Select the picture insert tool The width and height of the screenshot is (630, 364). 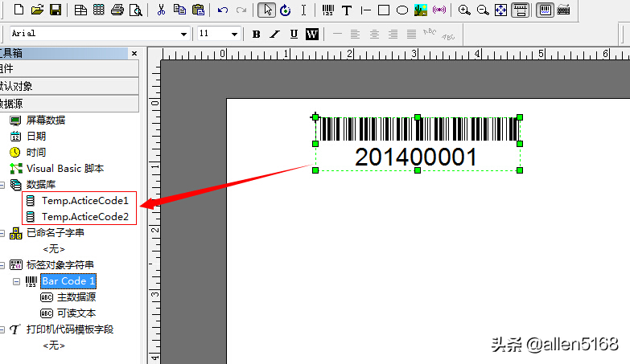click(421, 10)
